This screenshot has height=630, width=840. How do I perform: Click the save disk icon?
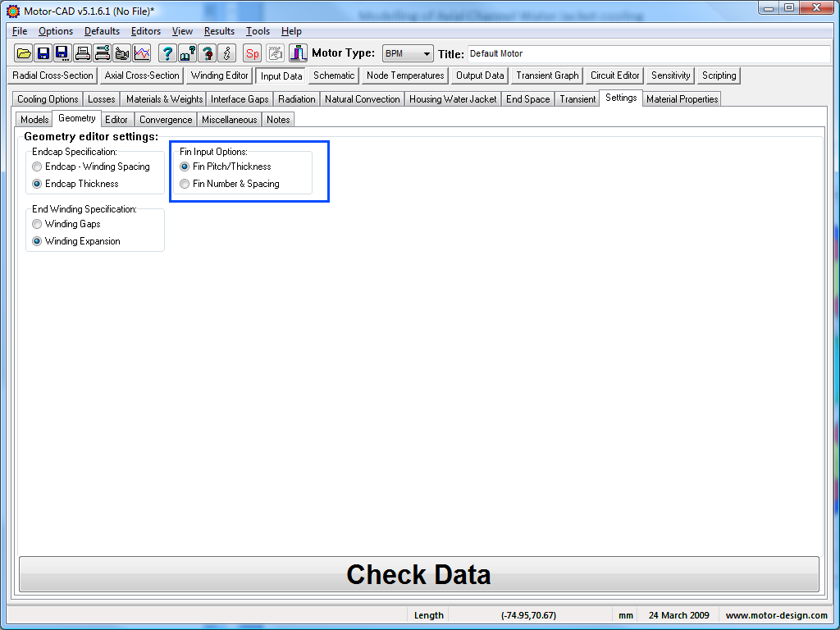pyautogui.click(x=43, y=53)
